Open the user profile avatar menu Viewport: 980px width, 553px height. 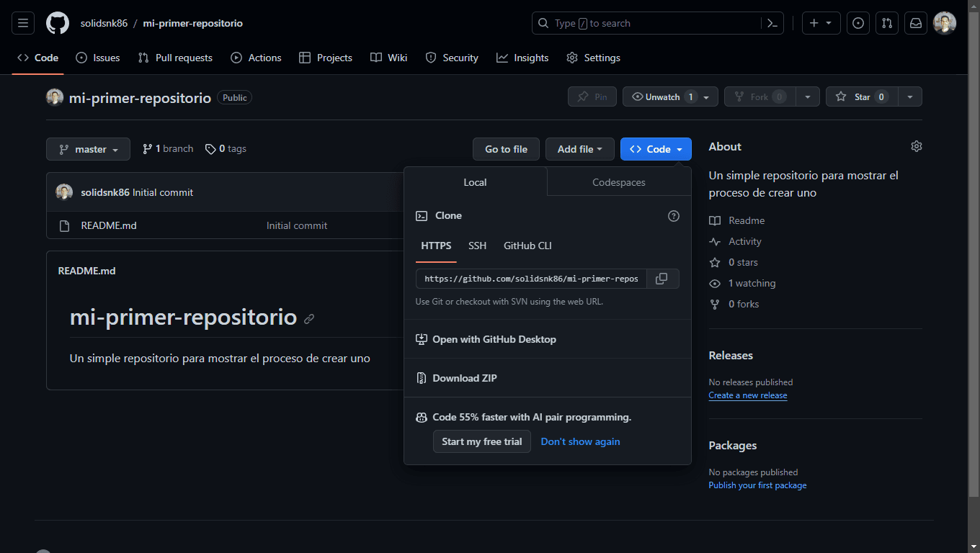coord(945,23)
